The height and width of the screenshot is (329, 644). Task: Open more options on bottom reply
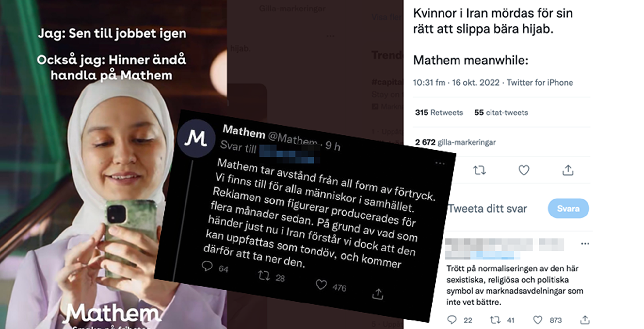585,243
